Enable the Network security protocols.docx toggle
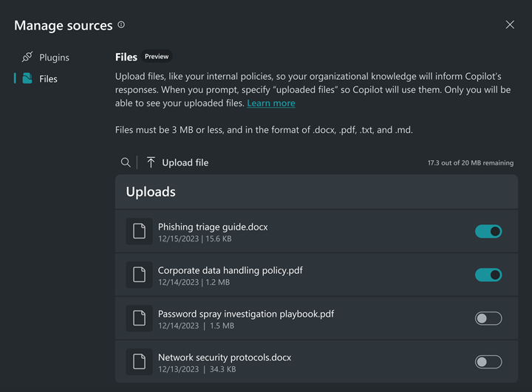The image size is (532, 392). click(x=488, y=362)
